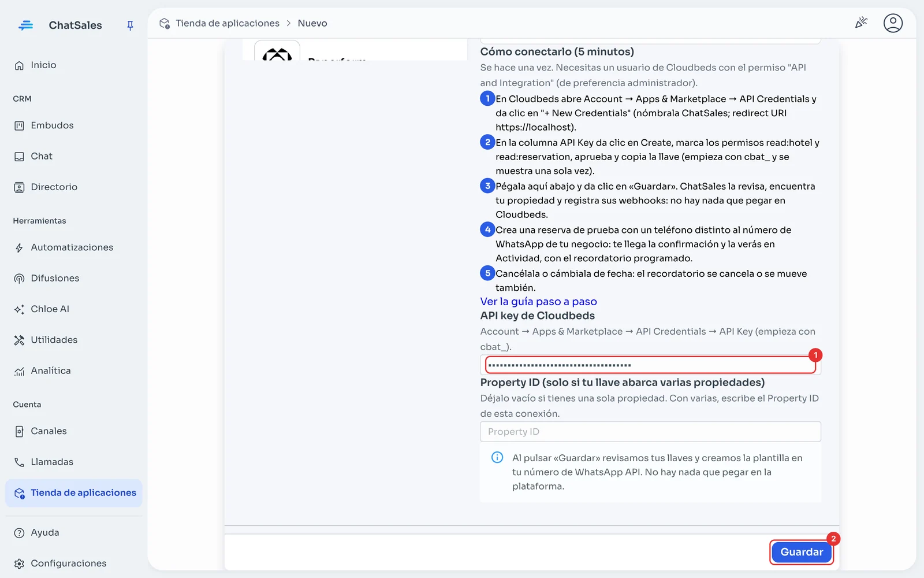Click the Analítica chart icon
Viewport: 924px width, 578px height.
click(x=19, y=371)
